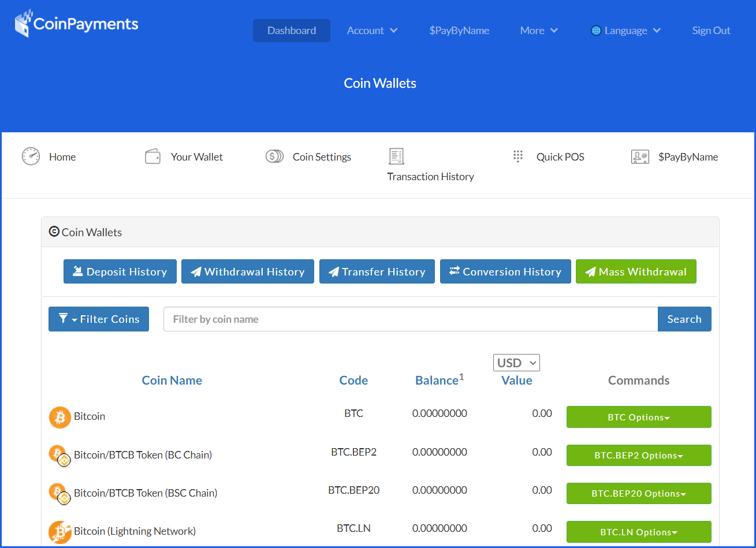Click the Mass Withdrawal button
Image resolution: width=756 pixels, height=548 pixels.
pyautogui.click(x=636, y=271)
